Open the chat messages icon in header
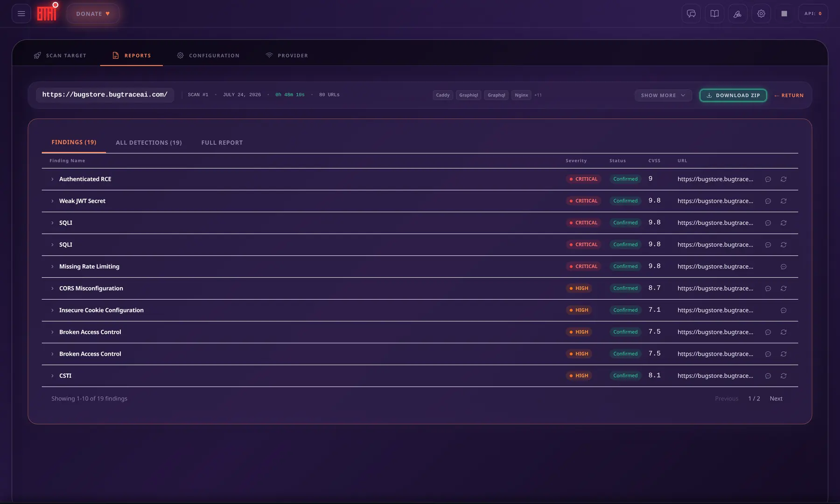Viewport: 840px width, 504px height. [691, 14]
